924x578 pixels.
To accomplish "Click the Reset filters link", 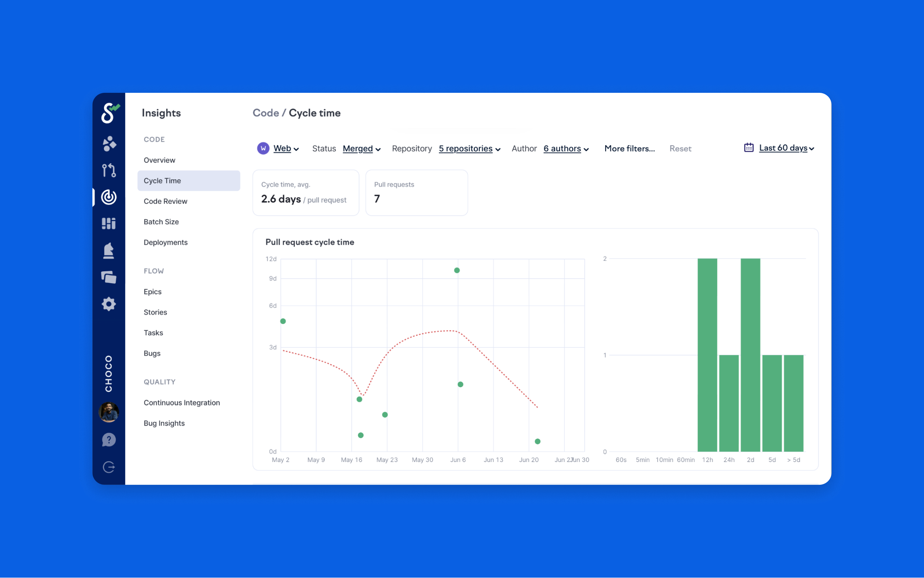I will pos(680,149).
